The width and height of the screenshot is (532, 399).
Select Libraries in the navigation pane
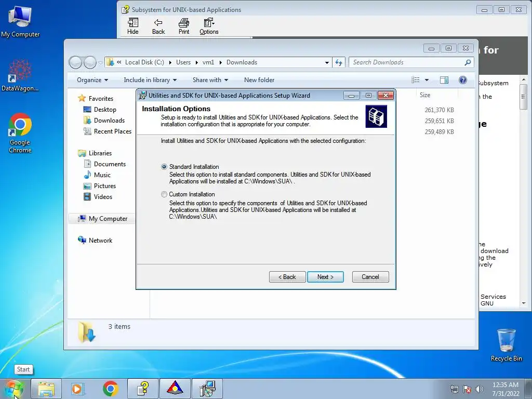coord(100,153)
